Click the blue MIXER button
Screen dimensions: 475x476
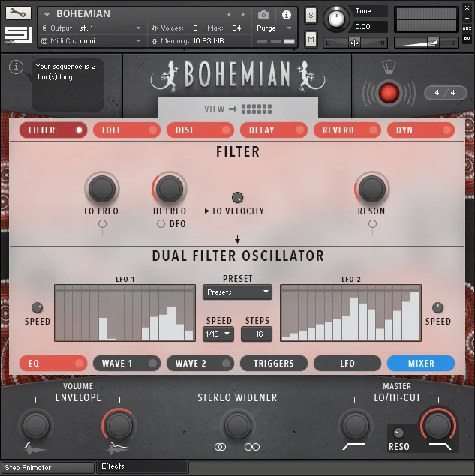(x=421, y=363)
